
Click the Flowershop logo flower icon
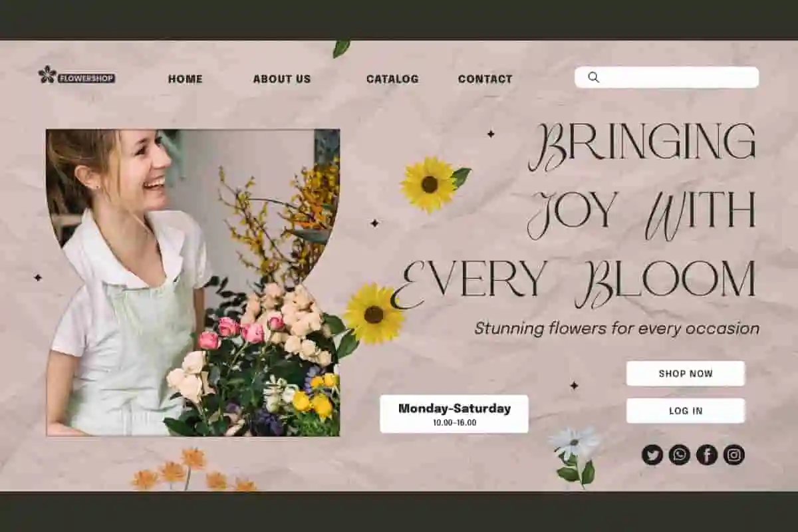(x=47, y=74)
